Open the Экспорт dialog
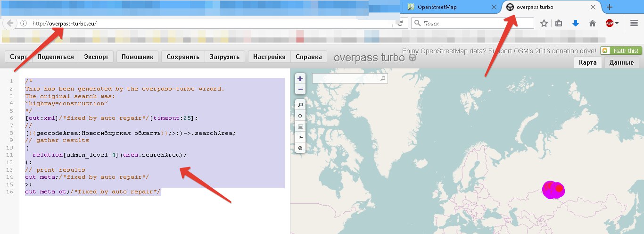The image size is (644, 234). pos(96,57)
